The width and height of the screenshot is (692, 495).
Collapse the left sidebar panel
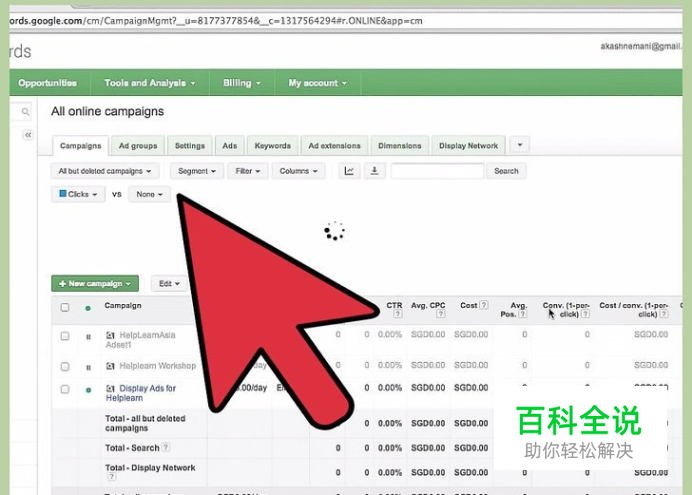pos(28,135)
